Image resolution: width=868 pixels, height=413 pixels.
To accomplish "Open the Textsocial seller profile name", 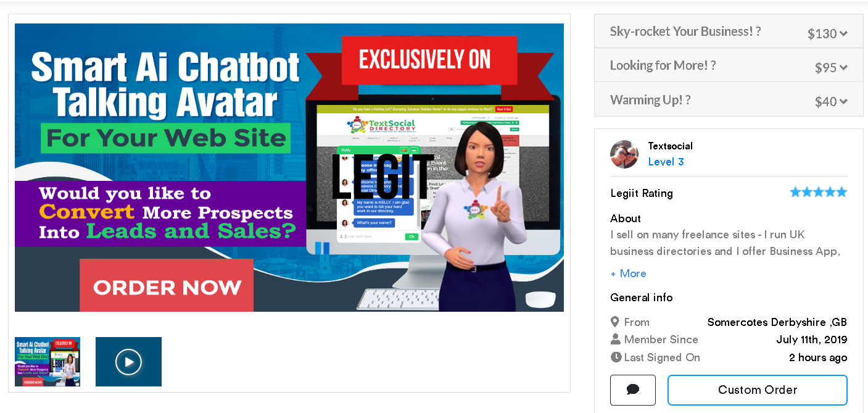I will point(670,146).
